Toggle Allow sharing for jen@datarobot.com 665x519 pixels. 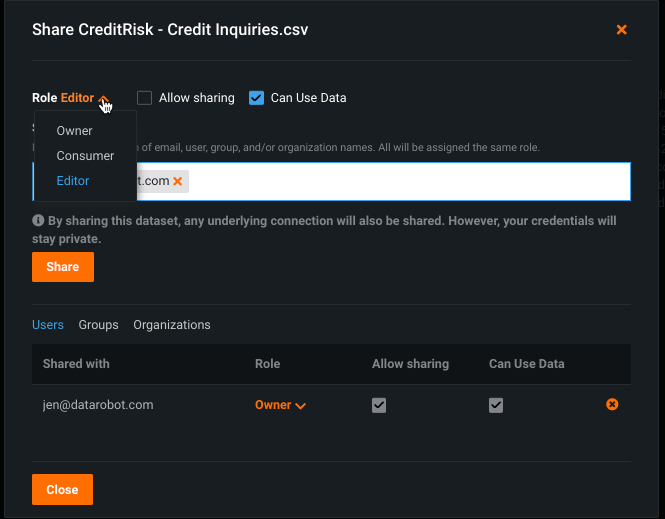coord(379,405)
